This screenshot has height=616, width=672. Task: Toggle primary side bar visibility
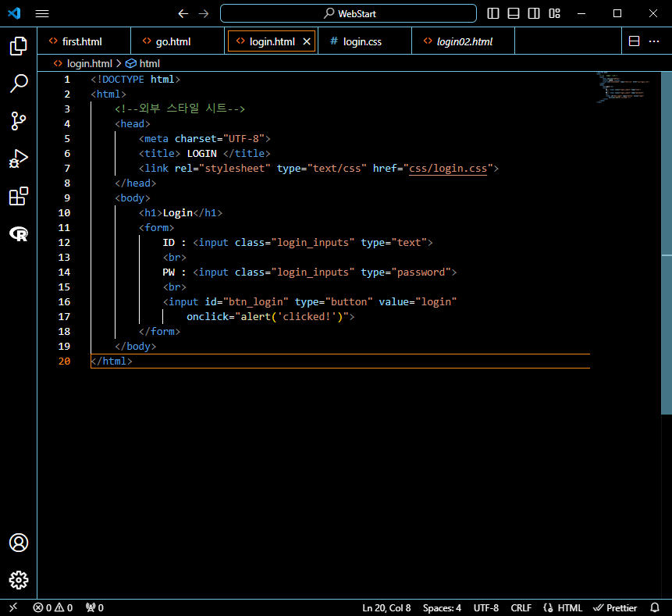tap(492, 14)
